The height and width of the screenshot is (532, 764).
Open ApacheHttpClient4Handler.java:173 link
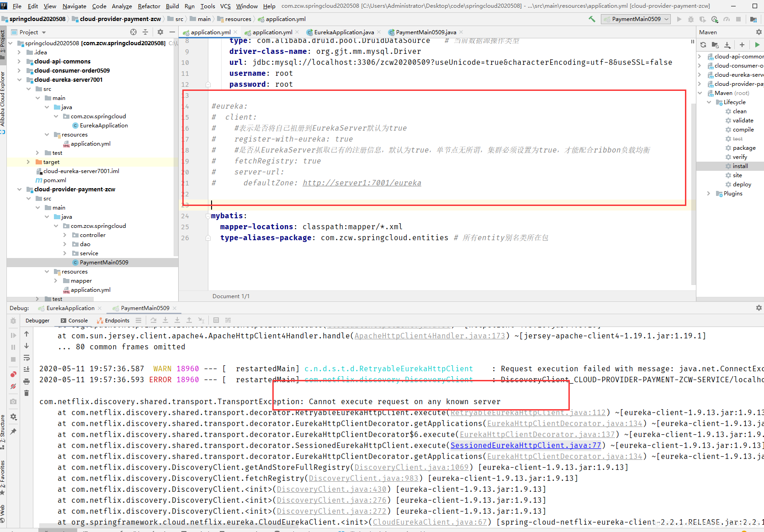430,336
